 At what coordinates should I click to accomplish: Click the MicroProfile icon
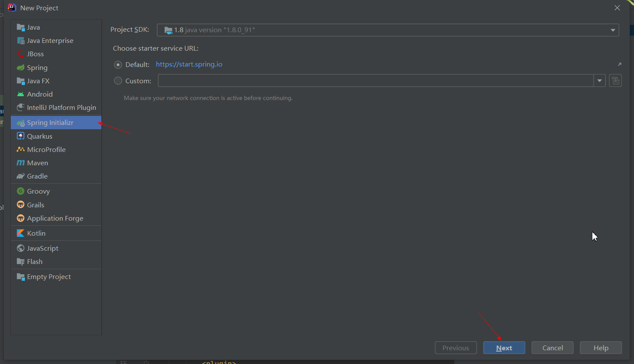point(21,149)
